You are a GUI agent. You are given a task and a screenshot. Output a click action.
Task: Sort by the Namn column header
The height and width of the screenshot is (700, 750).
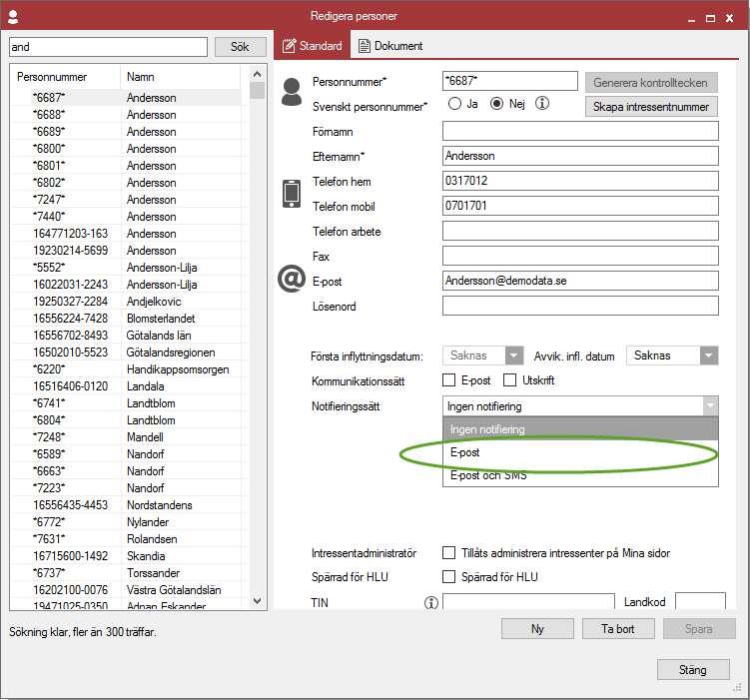(x=181, y=77)
